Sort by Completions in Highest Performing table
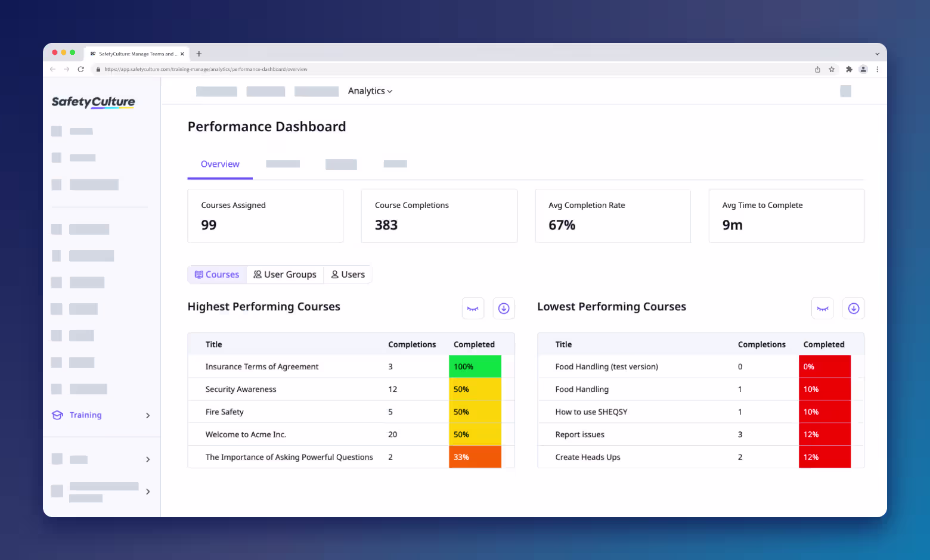930x560 pixels. coord(412,344)
